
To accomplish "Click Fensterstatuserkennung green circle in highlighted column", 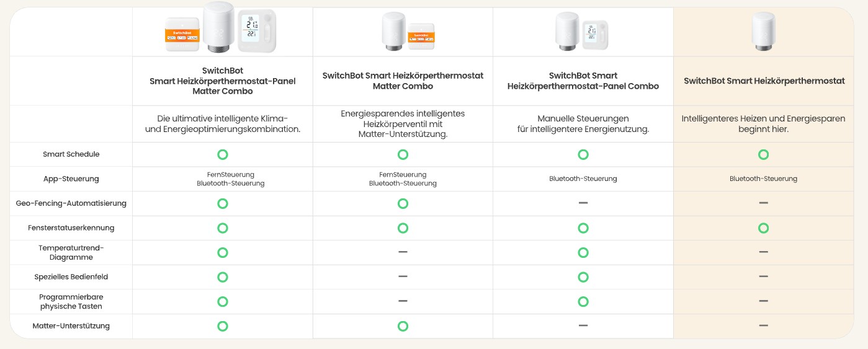I will (x=763, y=228).
